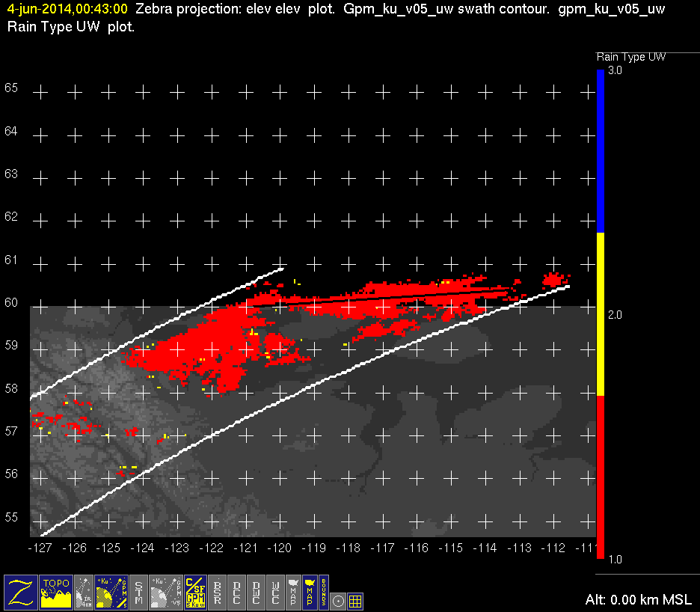Click the Alt: 0.00 km MSL label
This screenshot has height=612, width=700.
tap(639, 600)
